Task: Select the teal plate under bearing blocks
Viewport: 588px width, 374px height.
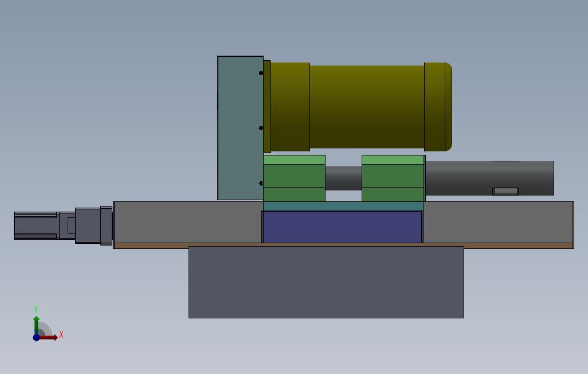Action: coord(343,206)
